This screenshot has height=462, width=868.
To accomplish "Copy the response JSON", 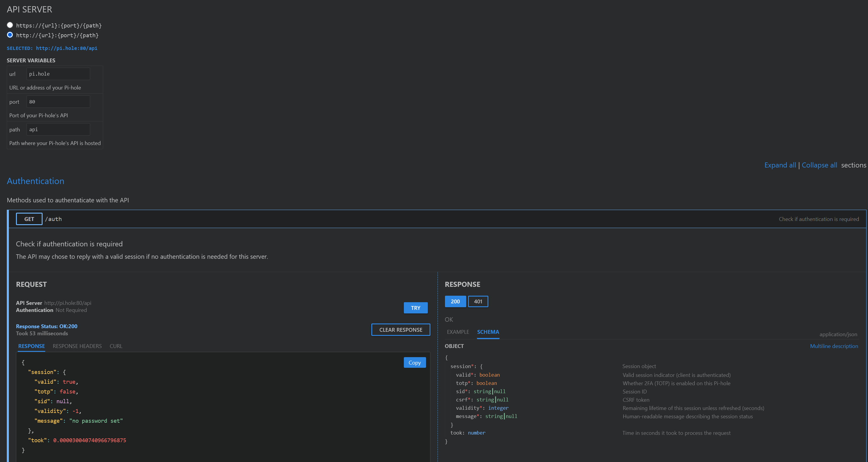I will tap(414, 363).
